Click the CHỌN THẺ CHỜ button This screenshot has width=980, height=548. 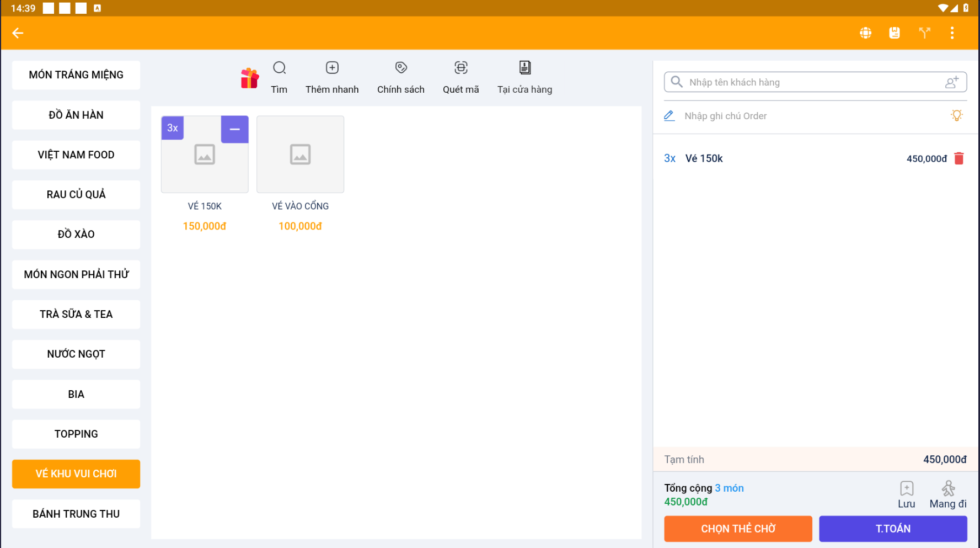(737, 529)
